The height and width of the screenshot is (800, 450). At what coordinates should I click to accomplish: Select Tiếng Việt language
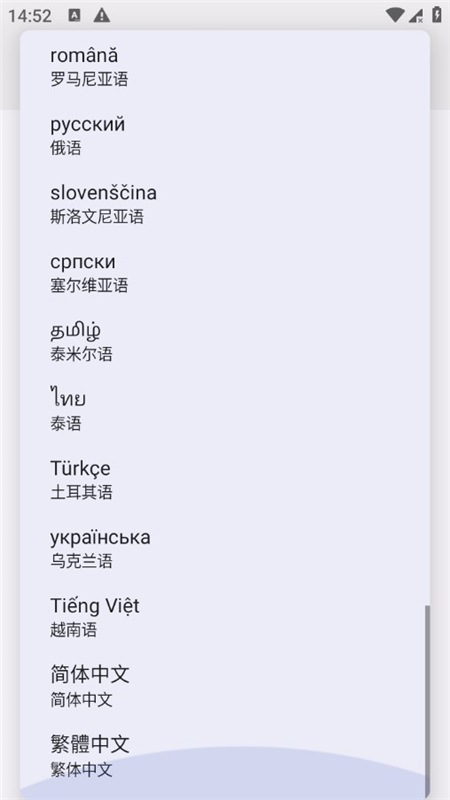click(225, 617)
